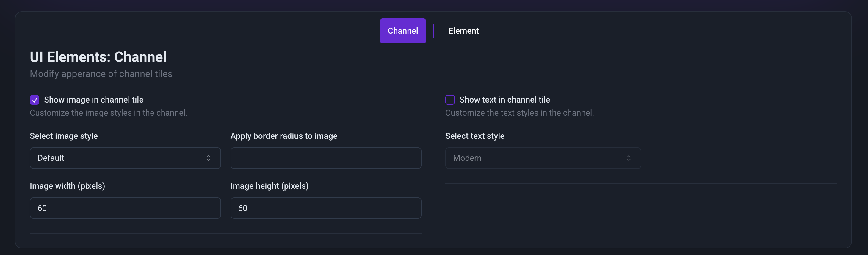868x255 pixels.
Task: Click into the Image height input showing 60
Action: click(x=325, y=208)
